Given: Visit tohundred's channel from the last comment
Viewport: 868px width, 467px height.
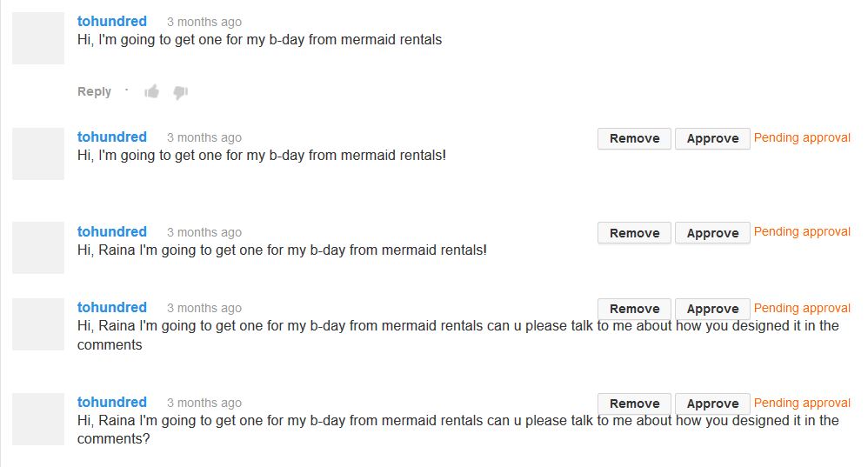Looking at the screenshot, I should [112, 402].
